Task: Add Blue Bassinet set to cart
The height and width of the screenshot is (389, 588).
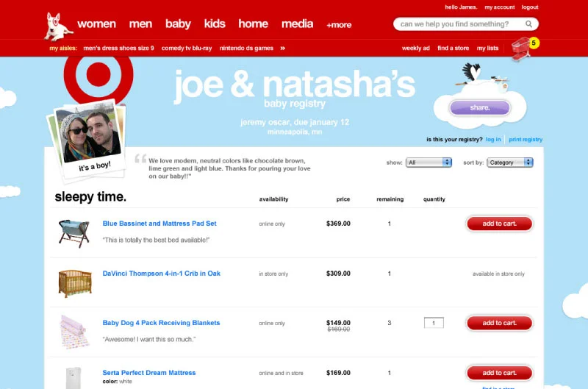Action: click(x=500, y=224)
